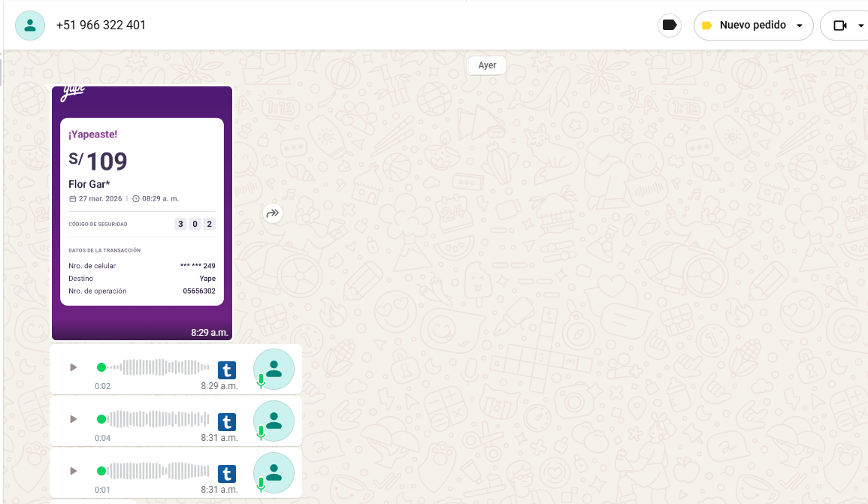Screen dimensions: 868x504
Task: Expand the video call options arrow
Action: [x=861, y=26]
